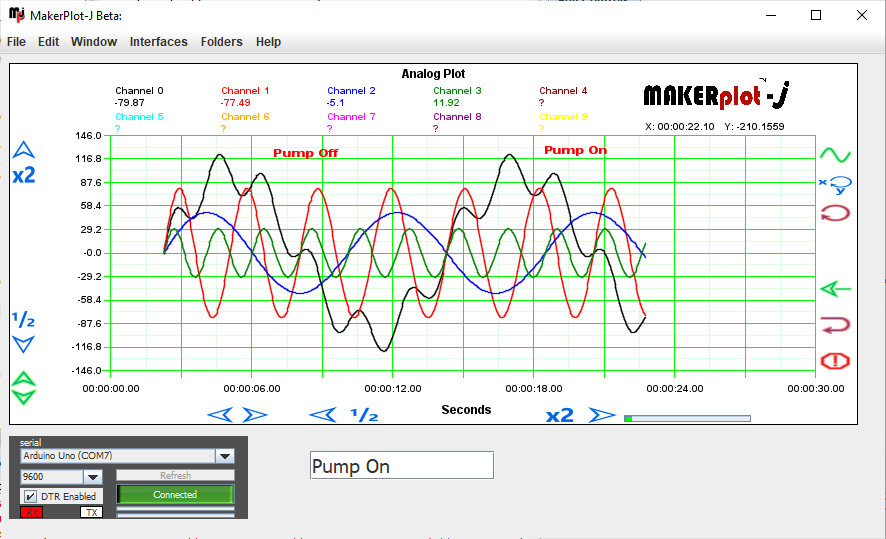
Task: Click the Channel 4 legend label
Action: coord(563,90)
